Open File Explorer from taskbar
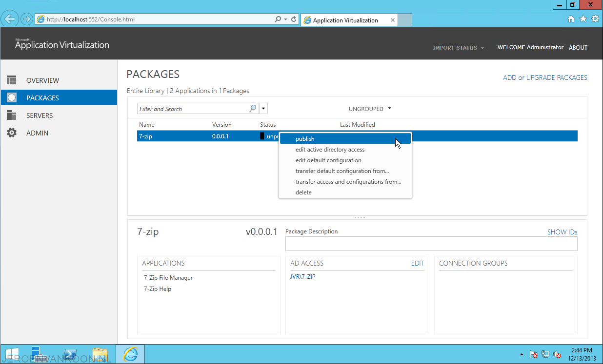The width and height of the screenshot is (603, 364). [100, 354]
